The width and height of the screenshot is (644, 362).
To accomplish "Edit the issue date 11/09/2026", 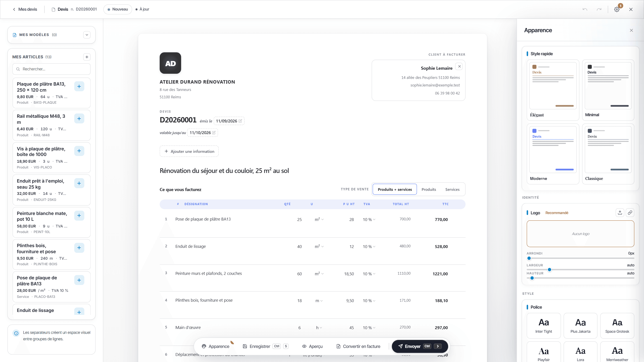I will coord(229,121).
